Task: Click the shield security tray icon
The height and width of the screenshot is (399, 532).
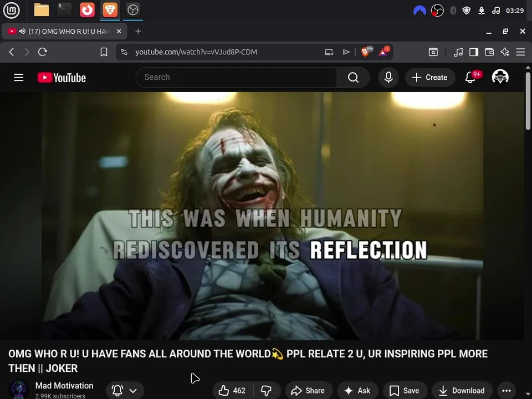Action: point(467,11)
